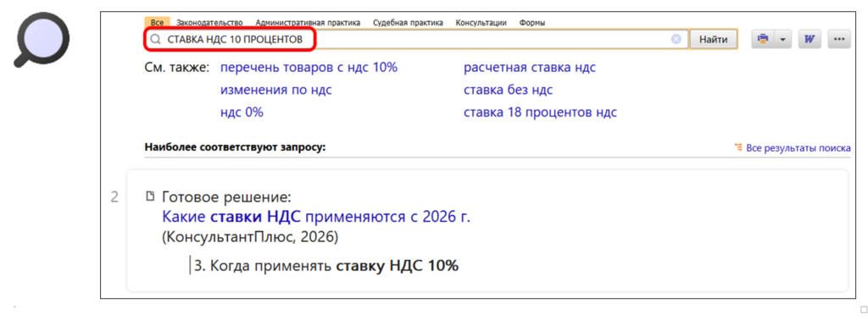
Task: Click the См. также: label
Action: coord(176,68)
